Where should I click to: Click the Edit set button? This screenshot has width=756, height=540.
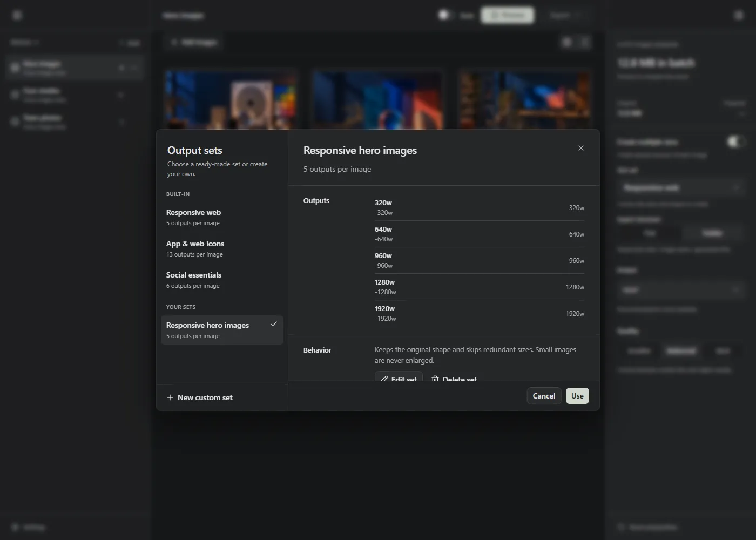coord(399,377)
